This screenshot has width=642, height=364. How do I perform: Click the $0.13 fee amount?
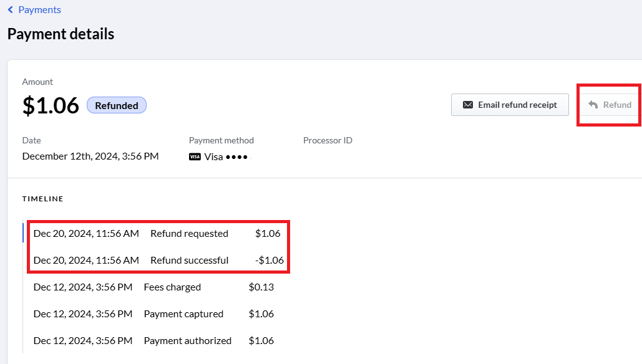pos(261,287)
